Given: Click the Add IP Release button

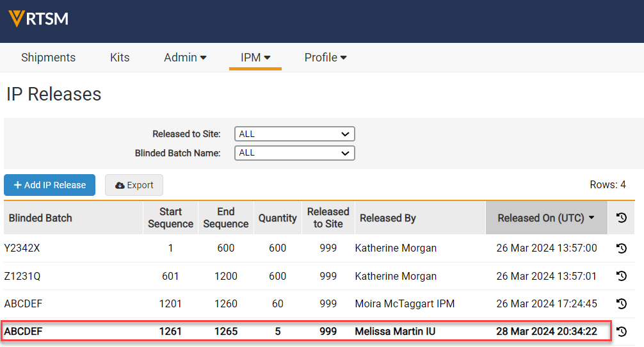Looking at the screenshot, I should [49, 185].
